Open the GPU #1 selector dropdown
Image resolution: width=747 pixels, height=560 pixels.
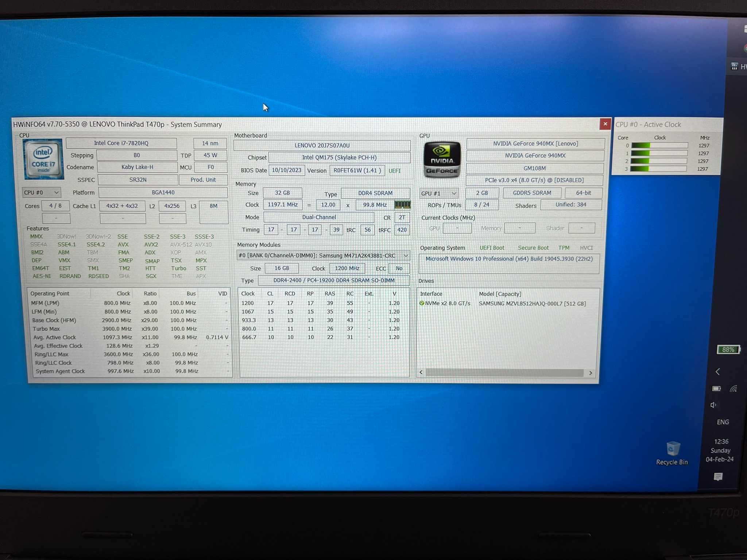click(x=438, y=193)
